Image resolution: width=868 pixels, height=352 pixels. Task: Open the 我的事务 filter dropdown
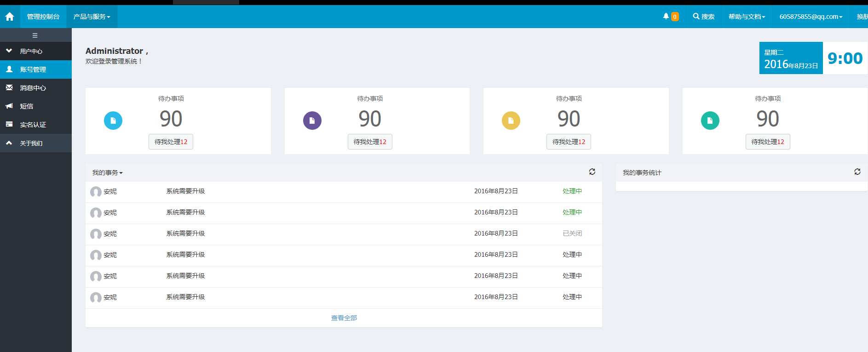(107, 173)
